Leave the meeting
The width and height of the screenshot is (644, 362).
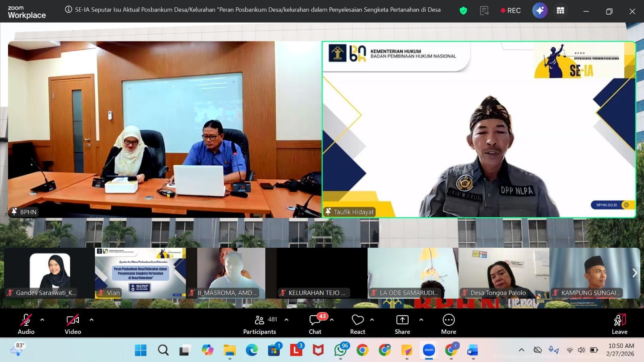tap(619, 324)
